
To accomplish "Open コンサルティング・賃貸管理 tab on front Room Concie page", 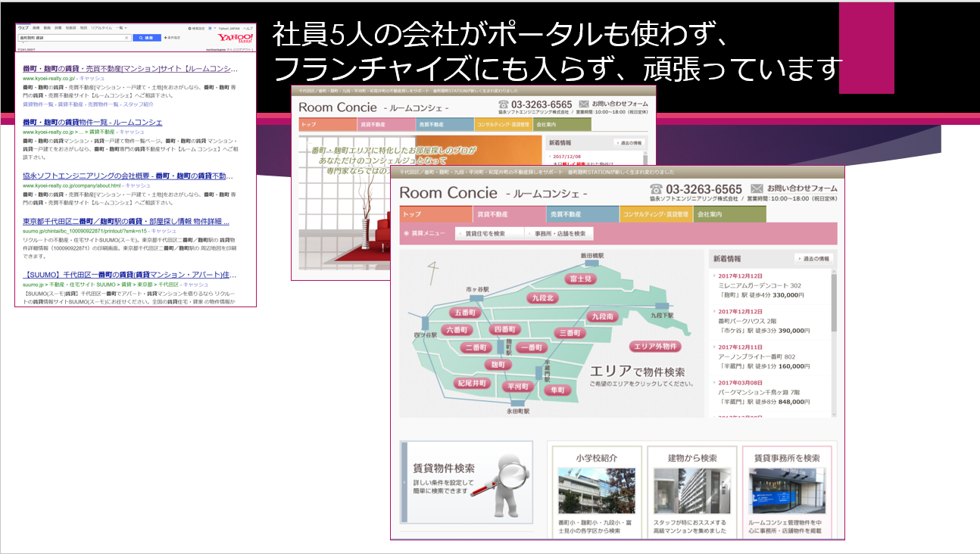I will coord(656,214).
